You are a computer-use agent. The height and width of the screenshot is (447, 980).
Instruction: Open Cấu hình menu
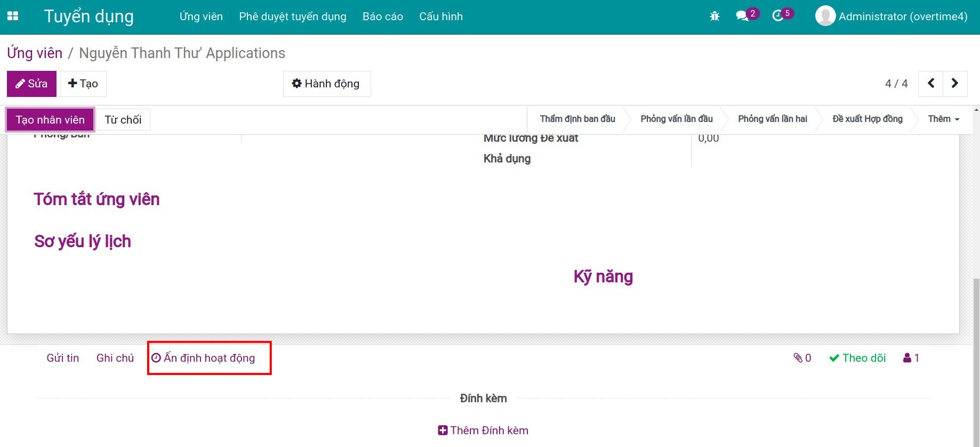[441, 17]
